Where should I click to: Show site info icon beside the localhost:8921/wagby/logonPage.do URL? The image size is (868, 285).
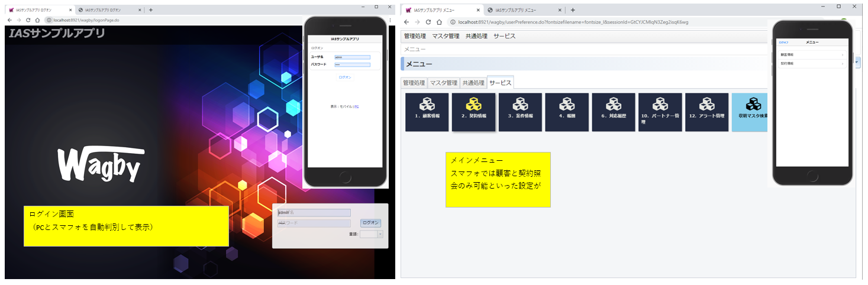coord(49,20)
